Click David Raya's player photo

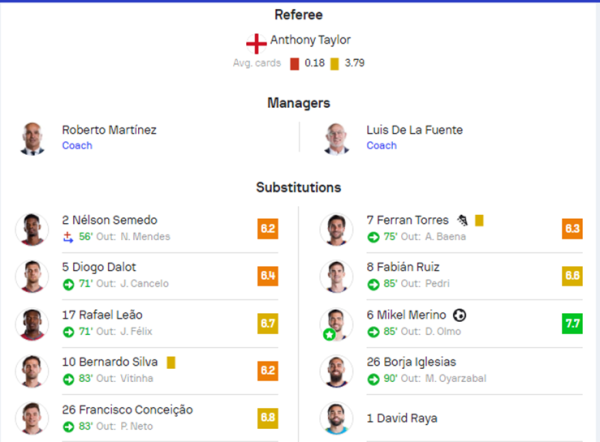(x=336, y=419)
